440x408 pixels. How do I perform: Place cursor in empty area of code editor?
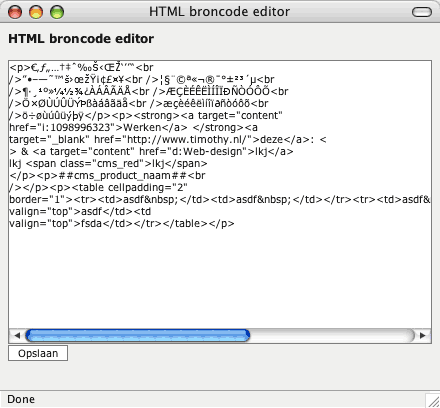[220, 277]
